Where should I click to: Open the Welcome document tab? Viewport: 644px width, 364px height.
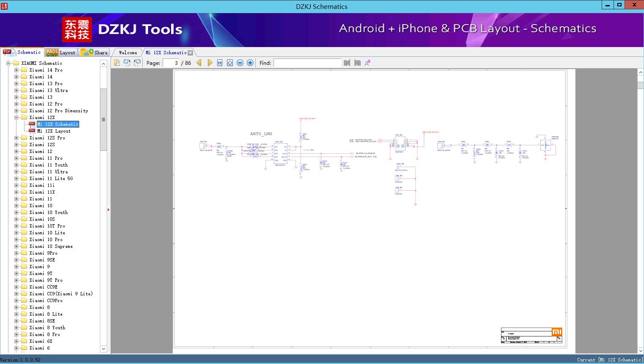click(128, 53)
